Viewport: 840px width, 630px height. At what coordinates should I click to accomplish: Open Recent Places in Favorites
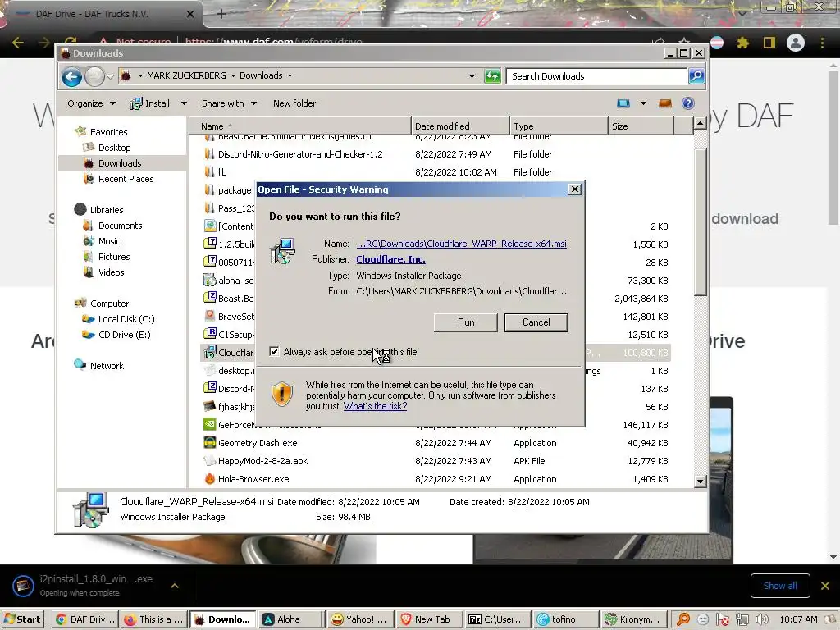[126, 179]
